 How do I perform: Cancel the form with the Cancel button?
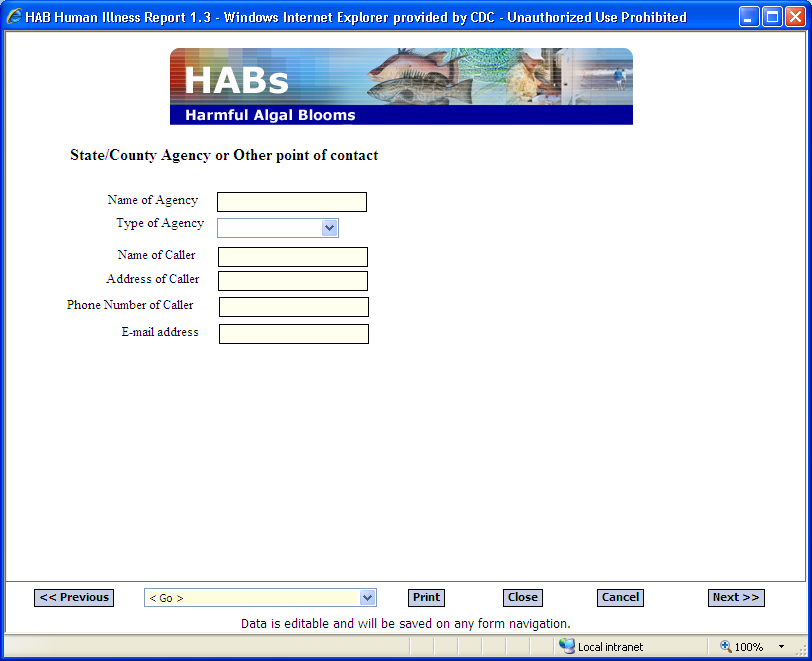point(620,598)
